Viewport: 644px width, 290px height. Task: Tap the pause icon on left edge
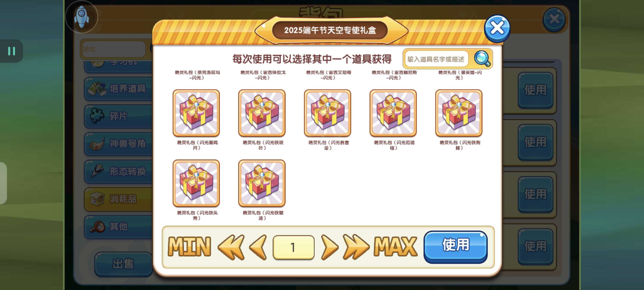point(11,51)
